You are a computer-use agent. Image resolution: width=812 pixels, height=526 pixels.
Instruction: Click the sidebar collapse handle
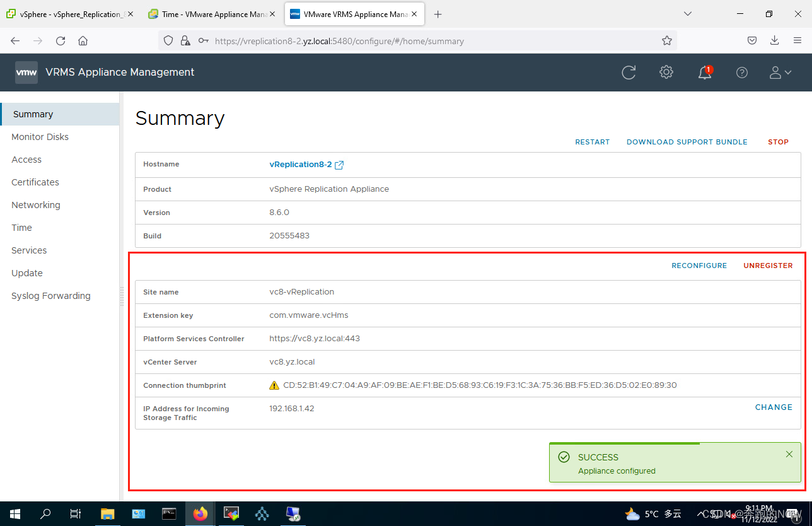pyautogui.click(x=122, y=296)
